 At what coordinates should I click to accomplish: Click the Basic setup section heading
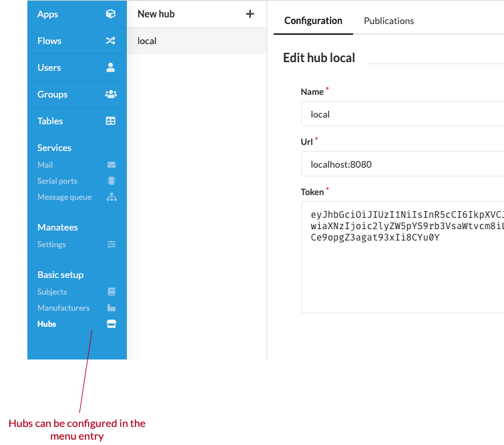pyautogui.click(x=61, y=275)
